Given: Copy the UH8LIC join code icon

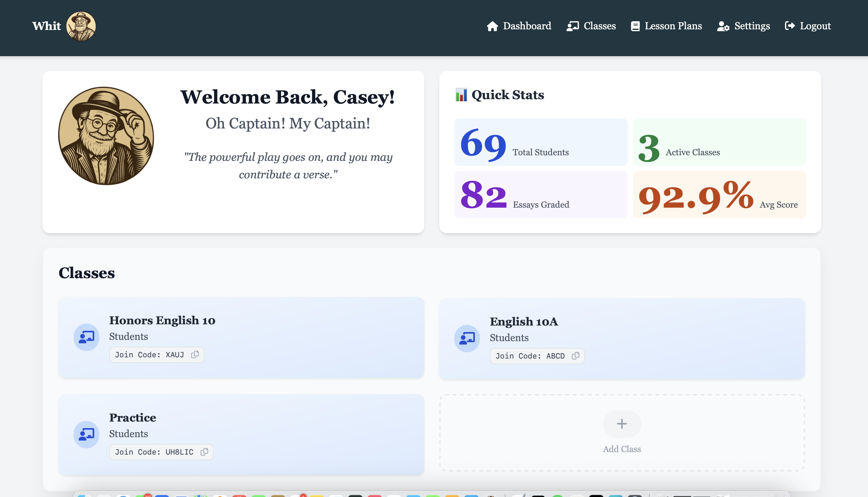Looking at the screenshot, I should coord(204,451).
